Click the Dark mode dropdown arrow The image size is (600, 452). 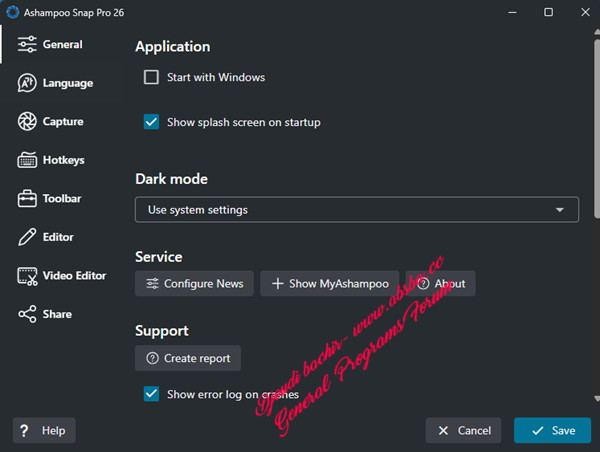(x=559, y=210)
